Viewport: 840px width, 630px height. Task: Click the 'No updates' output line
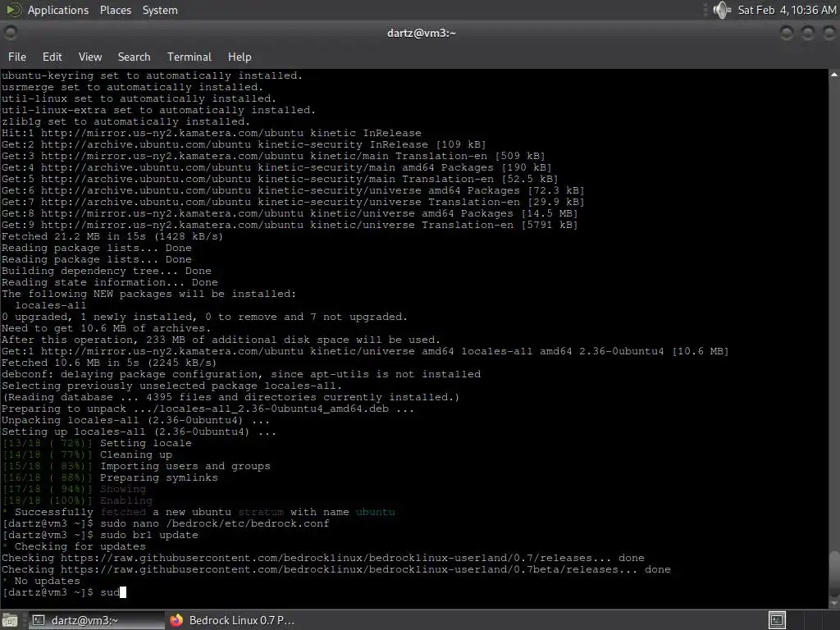41,581
